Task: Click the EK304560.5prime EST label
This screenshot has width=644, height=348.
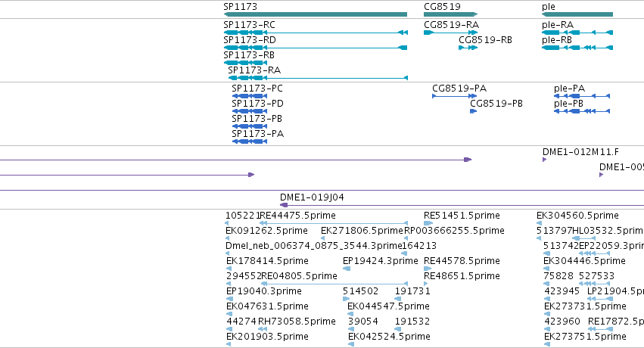Action: coord(577,216)
